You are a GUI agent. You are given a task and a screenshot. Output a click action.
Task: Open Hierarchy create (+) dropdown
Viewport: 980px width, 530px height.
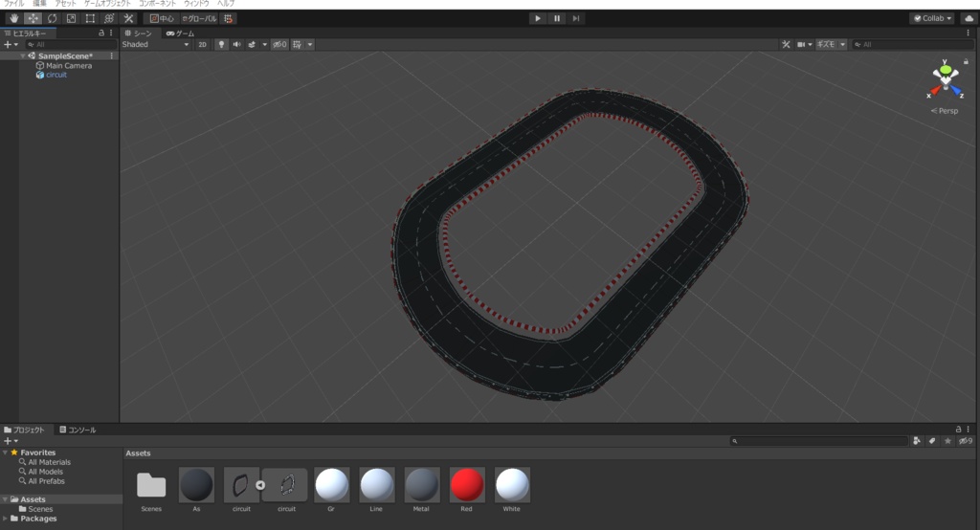tap(10, 44)
